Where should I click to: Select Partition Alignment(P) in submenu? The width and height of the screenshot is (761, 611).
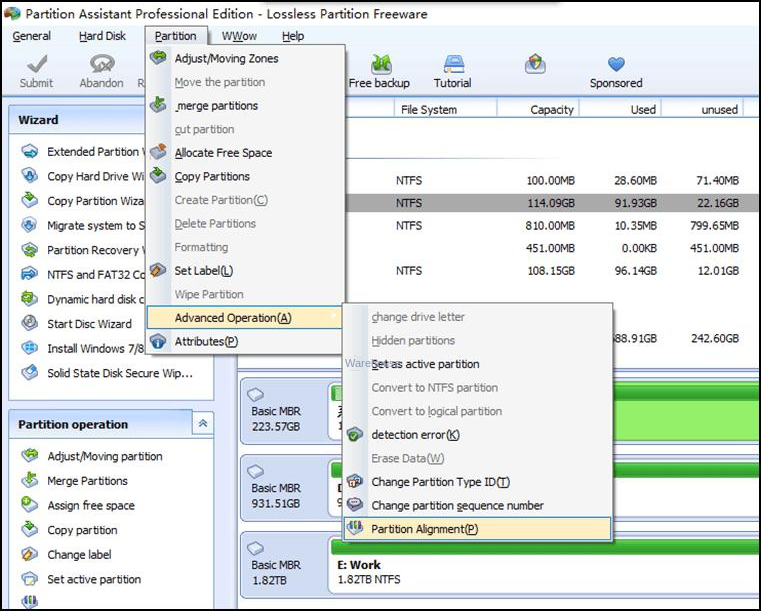coord(424,529)
